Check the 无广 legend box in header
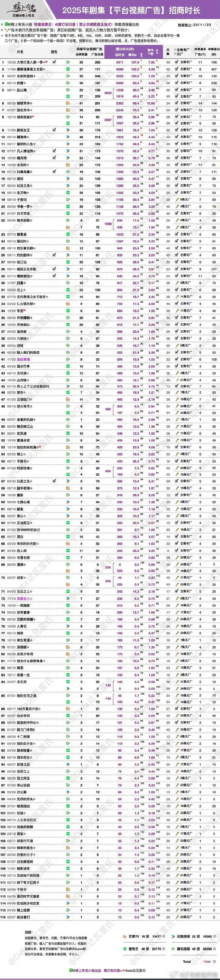The width and height of the screenshot is (220, 980). point(175,54)
